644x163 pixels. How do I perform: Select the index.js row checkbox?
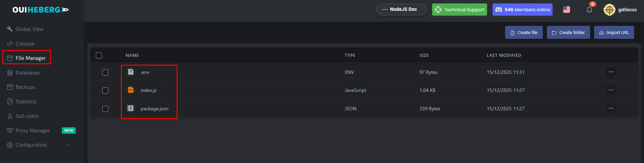click(105, 91)
